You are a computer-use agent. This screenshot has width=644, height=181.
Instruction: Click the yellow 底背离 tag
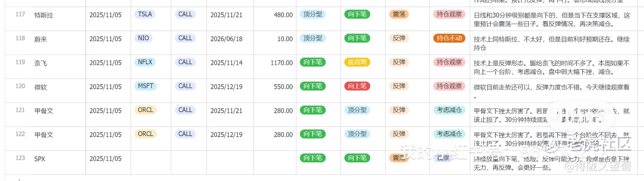click(357, 62)
